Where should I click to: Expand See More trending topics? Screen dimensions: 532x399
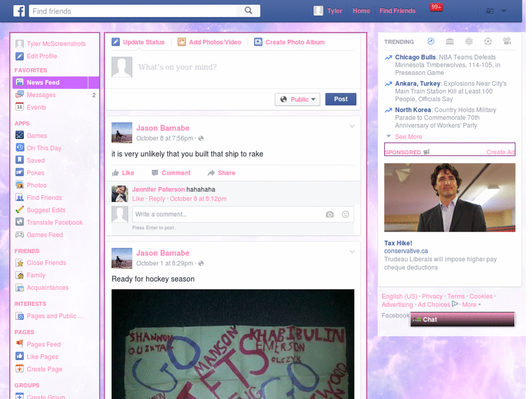tap(408, 137)
